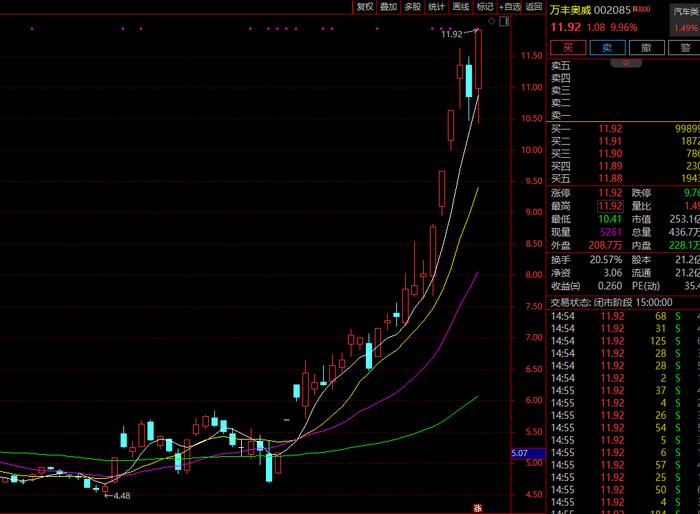
Task: Collapse order book with chevron handle
Action: click(626, 63)
